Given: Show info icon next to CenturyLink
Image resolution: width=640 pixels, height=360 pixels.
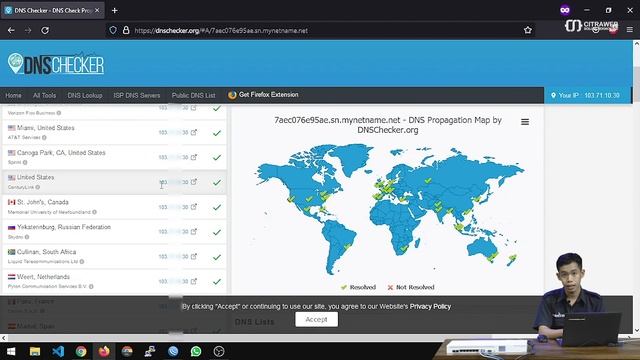Looking at the screenshot, I should click(x=38, y=187).
